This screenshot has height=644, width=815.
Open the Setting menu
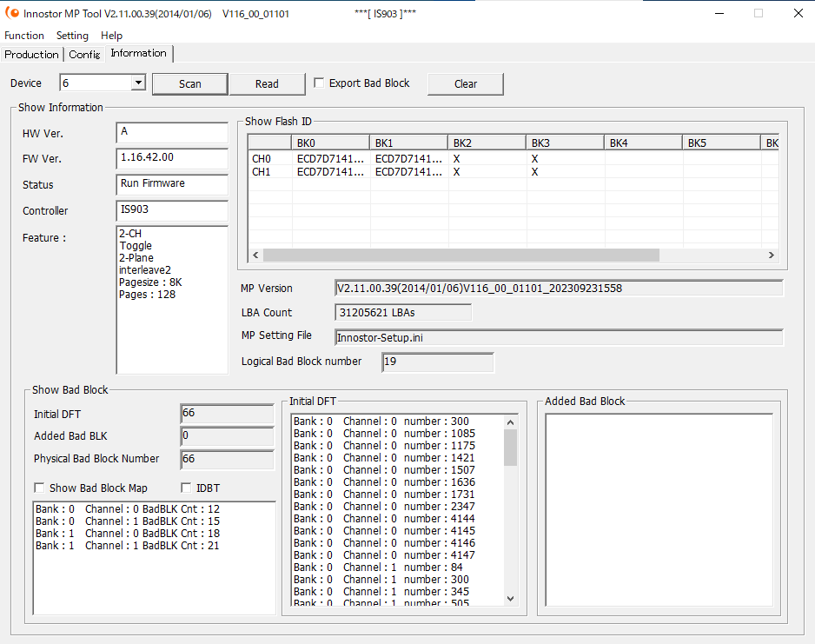pyautogui.click(x=72, y=36)
